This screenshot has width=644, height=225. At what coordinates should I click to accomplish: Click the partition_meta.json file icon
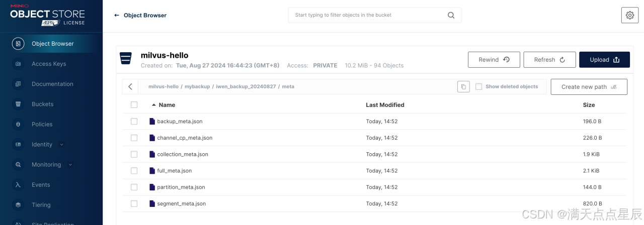click(152, 187)
